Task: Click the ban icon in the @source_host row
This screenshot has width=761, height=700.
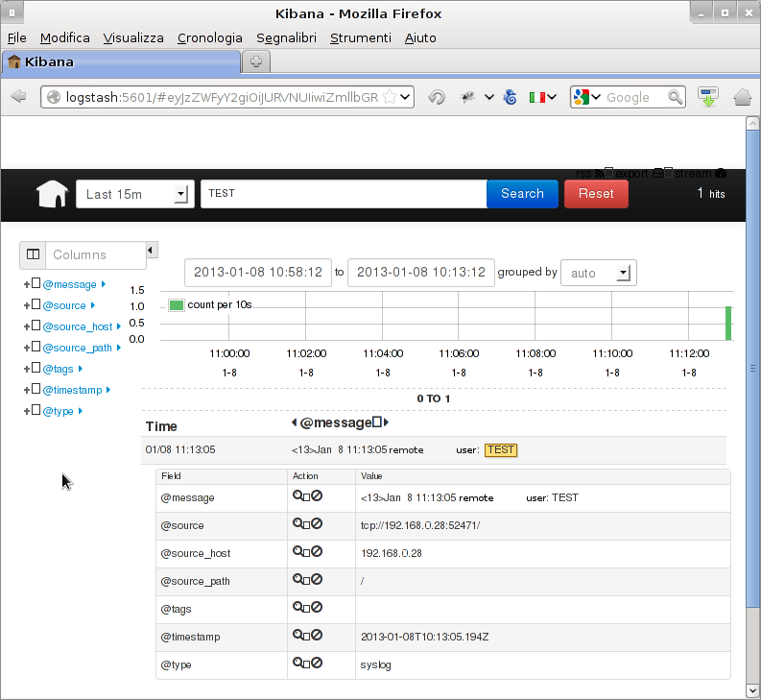Action: 317,551
